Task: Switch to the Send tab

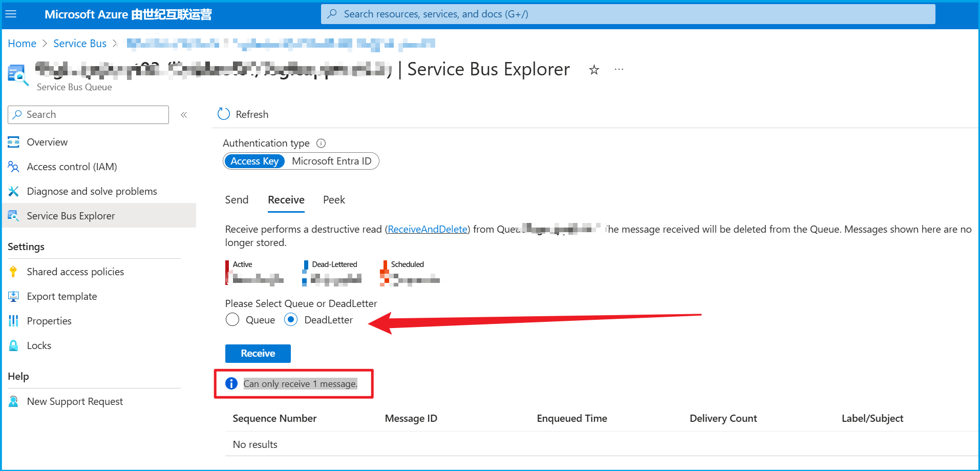Action: (x=237, y=200)
